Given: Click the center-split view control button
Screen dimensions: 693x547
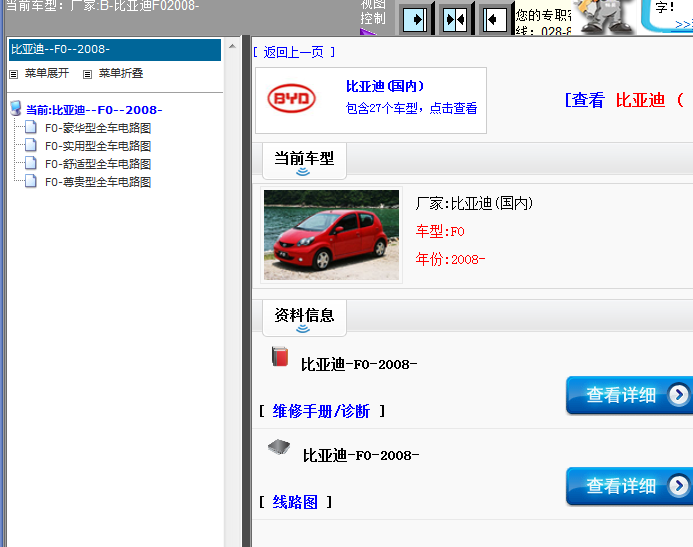Looking at the screenshot, I should tap(455, 20).
